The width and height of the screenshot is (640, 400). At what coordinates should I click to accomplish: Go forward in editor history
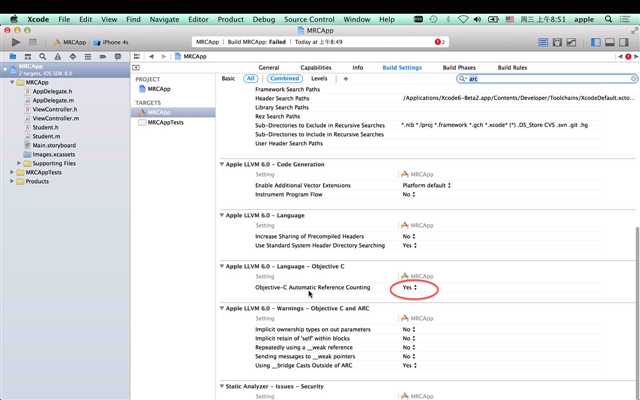coord(163,56)
